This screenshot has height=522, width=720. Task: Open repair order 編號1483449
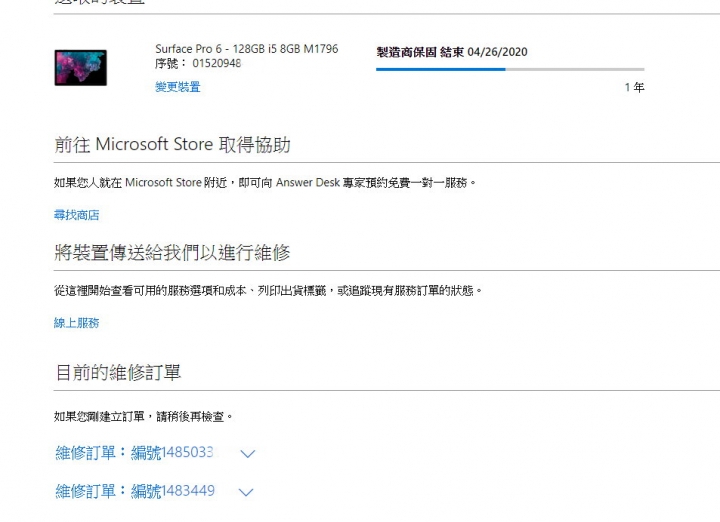135,491
